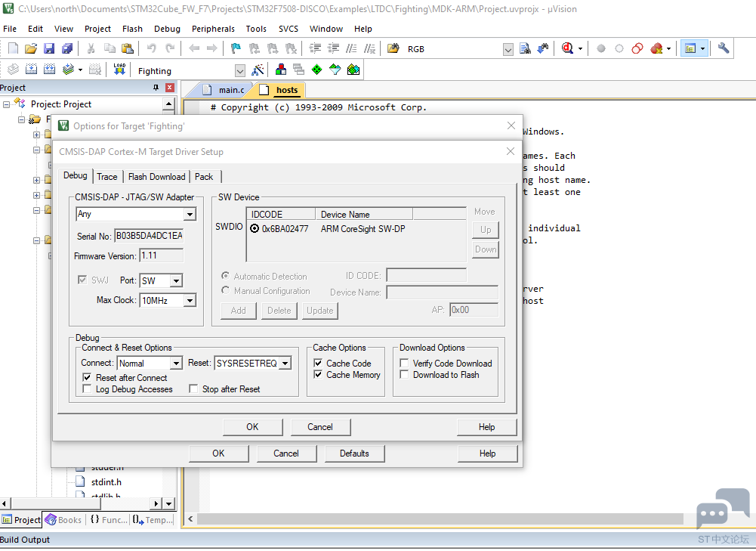Toggle bookmark flag icon

coord(236,48)
